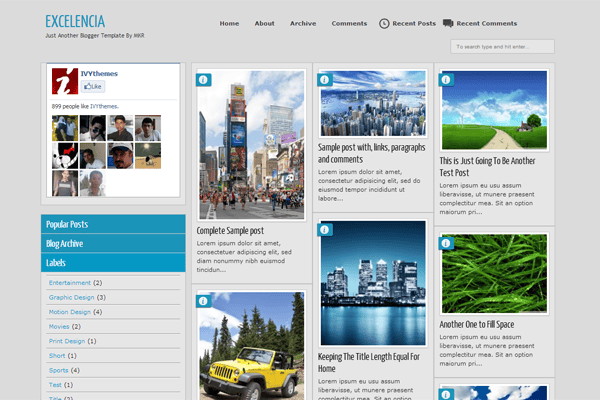The image size is (600, 400).
Task: Click the Facebook Like button
Action: pos(93,87)
